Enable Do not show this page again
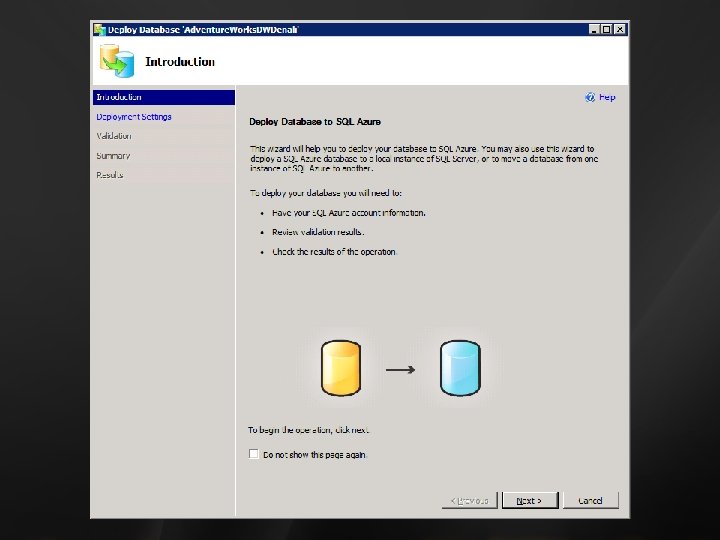The image size is (720, 540). click(253, 454)
